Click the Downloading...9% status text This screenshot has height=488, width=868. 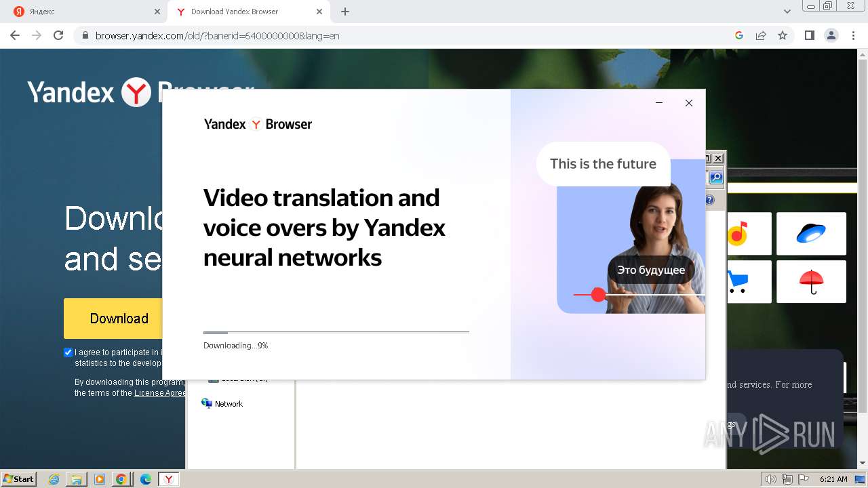click(236, 346)
